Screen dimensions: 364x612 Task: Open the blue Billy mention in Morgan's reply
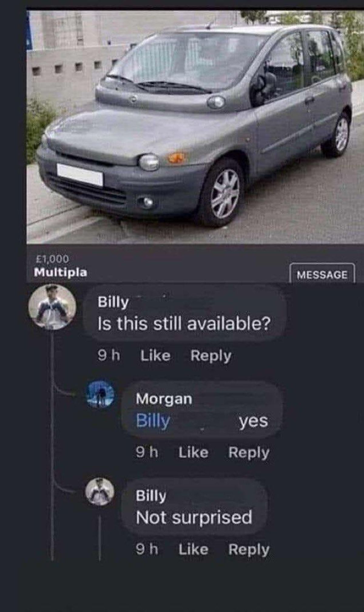coord(153,421)
